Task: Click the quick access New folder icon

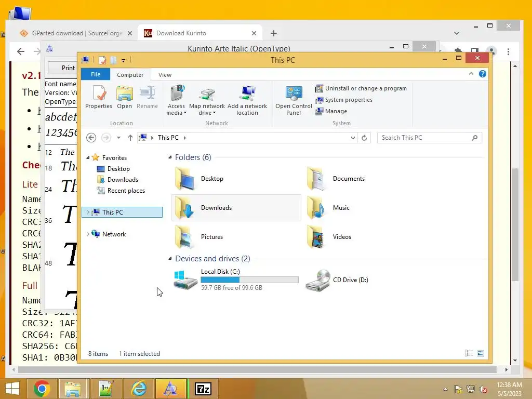Action: point(113,60)
